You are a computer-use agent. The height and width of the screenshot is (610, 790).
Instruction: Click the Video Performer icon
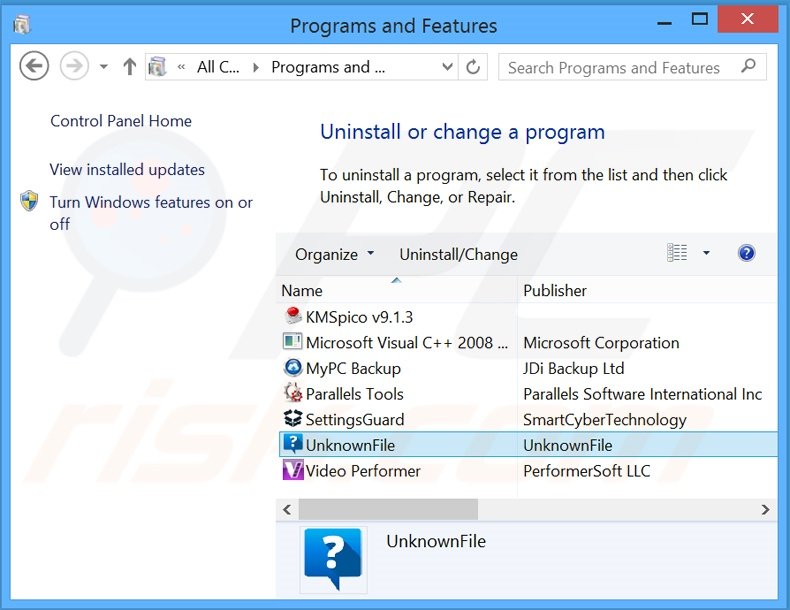point(293,470)
